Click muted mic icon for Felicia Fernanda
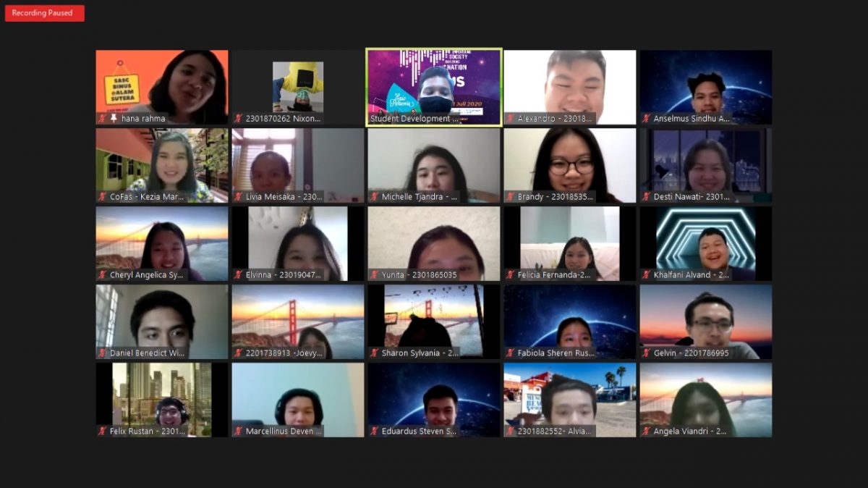Viewport: 868px width, 488px height. [x=511, y=274]
